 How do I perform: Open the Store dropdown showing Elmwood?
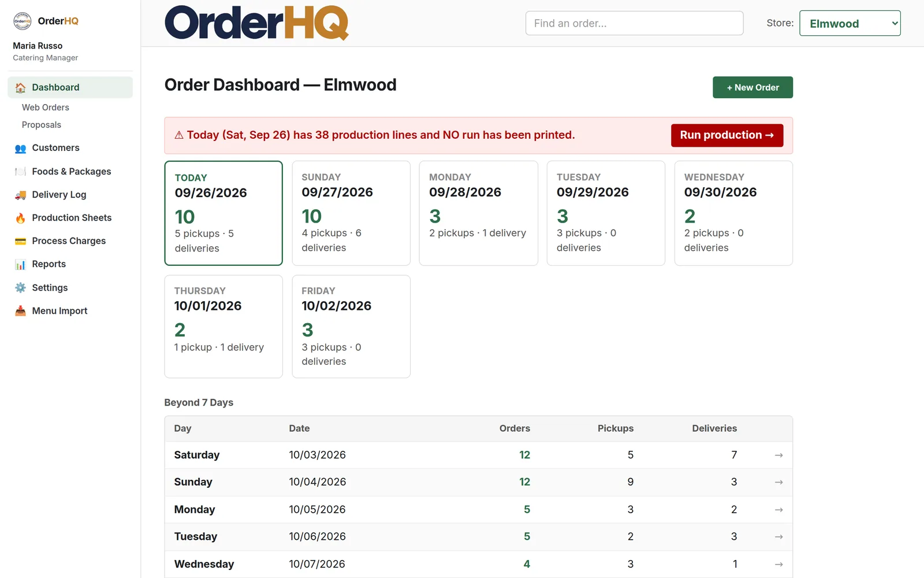(x=850, y=23)
